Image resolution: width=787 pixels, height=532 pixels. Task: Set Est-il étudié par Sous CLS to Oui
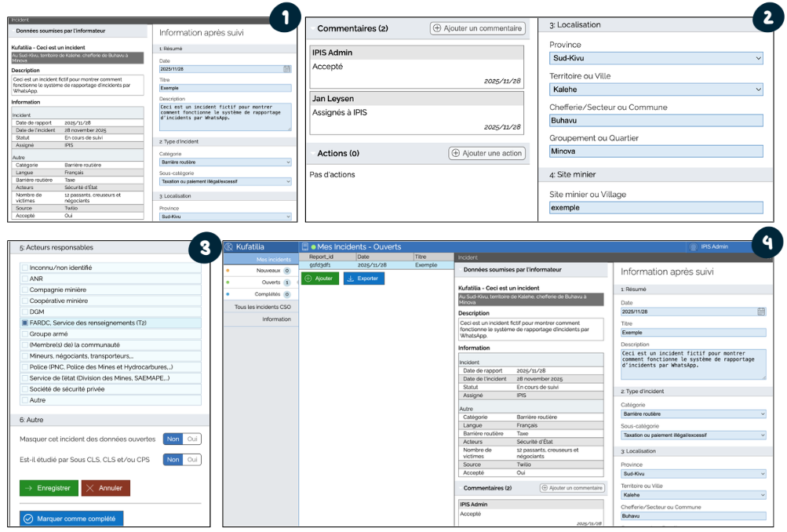191,460
